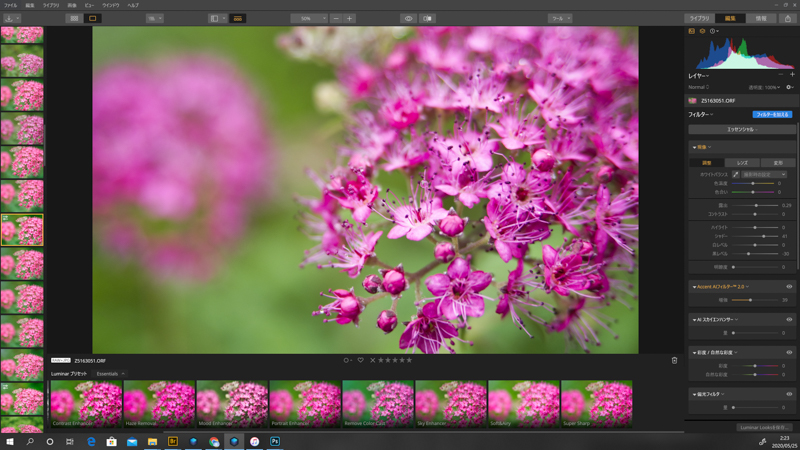Reject photo with X flag
This screenshot has width=800, height=450.
pos(372,360)
